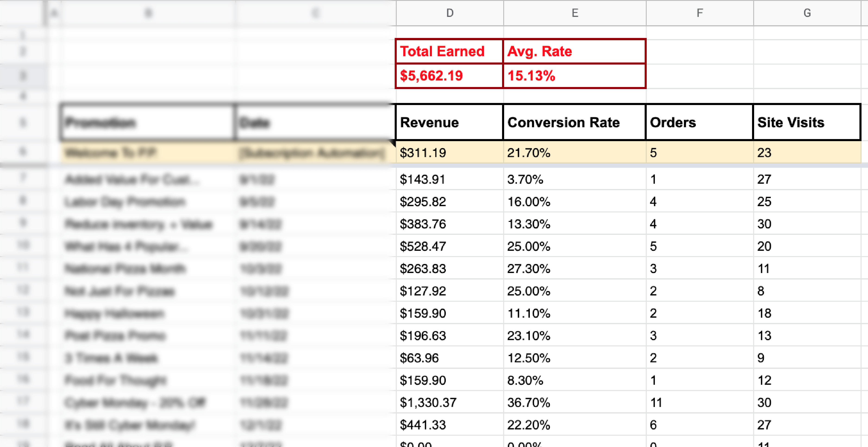This screenshot has height=447, width=868.
Task: Click the $441.33 revenue cell
Action: coord(450,424)
